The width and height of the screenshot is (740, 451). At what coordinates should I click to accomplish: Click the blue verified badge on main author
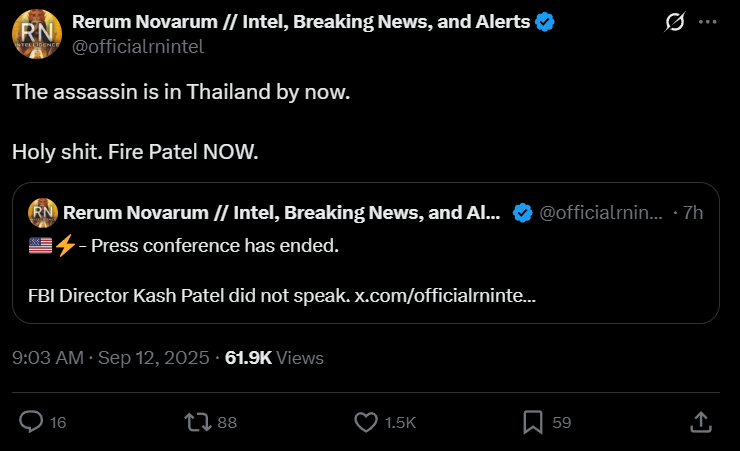(545, 22)
